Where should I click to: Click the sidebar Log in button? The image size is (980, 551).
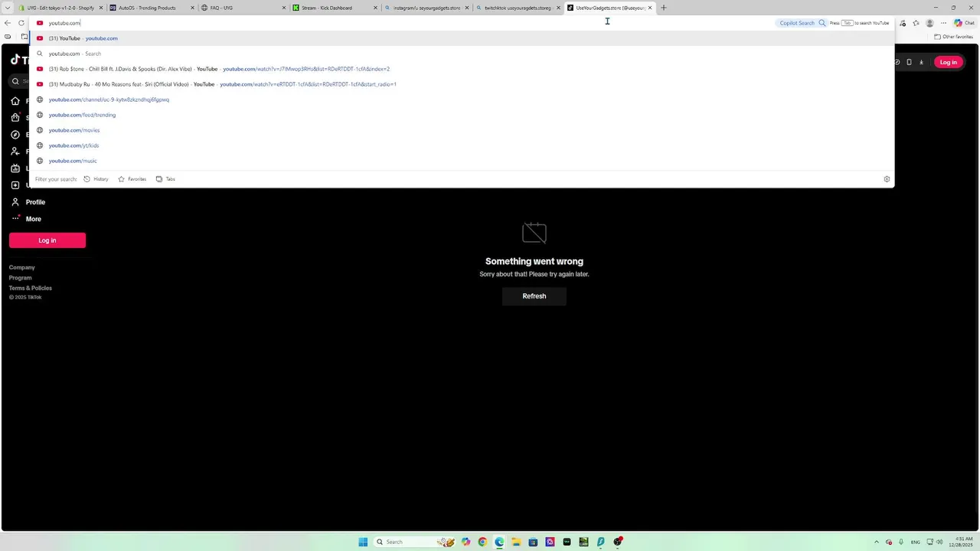[x=47, y=240]
